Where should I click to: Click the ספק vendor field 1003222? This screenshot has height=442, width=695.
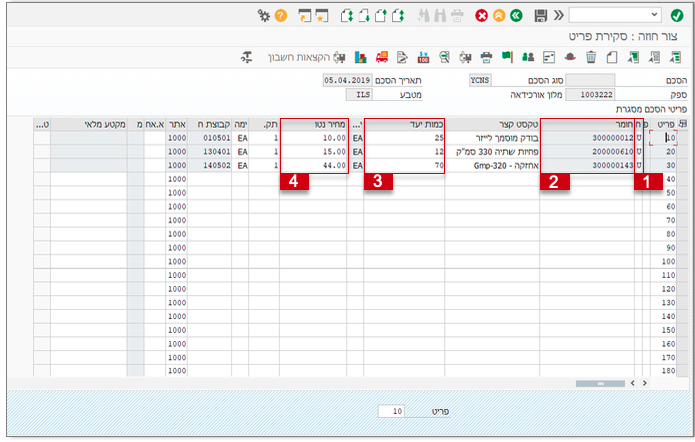point(590,94)
